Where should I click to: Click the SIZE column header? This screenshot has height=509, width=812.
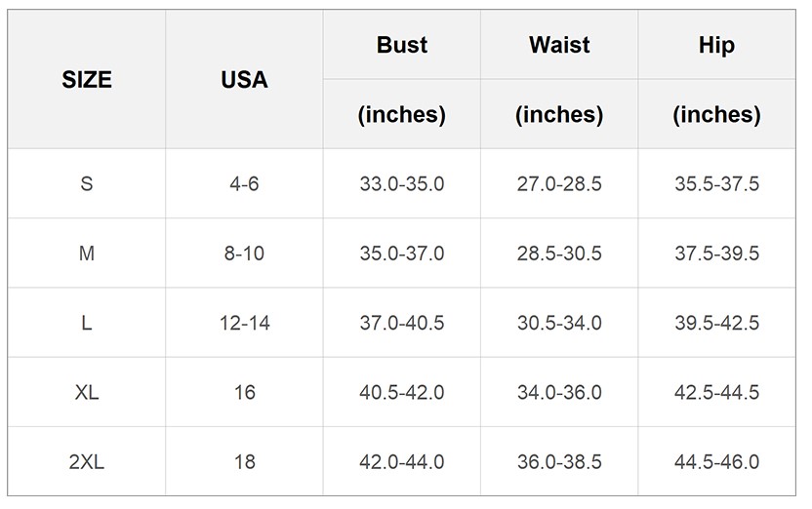[87, 79]
